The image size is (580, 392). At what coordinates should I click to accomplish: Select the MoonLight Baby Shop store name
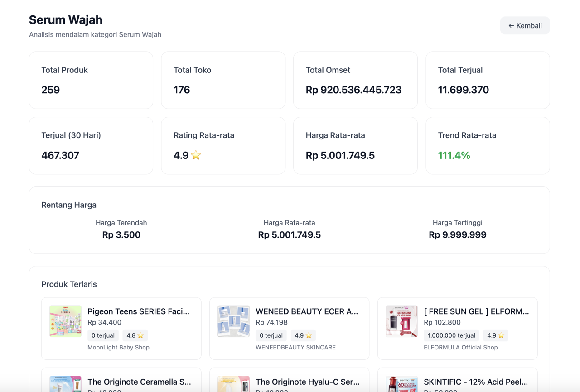(x=118, y=347)
